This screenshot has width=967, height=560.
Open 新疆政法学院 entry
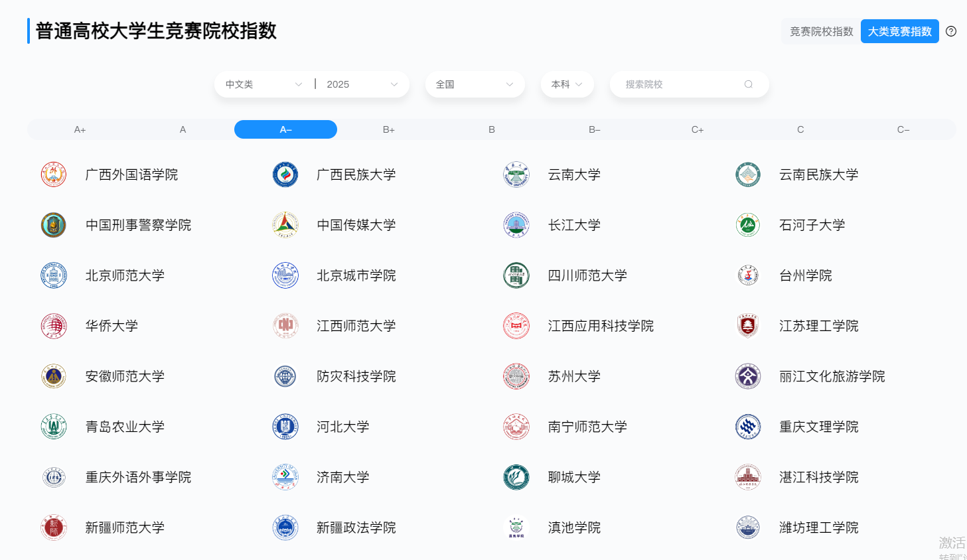(356, 527)
